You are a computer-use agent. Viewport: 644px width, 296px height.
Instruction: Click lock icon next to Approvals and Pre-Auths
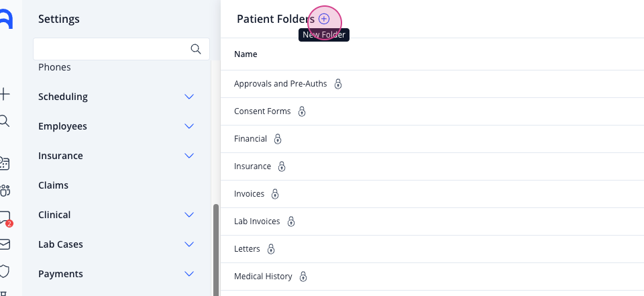(338, 84)
